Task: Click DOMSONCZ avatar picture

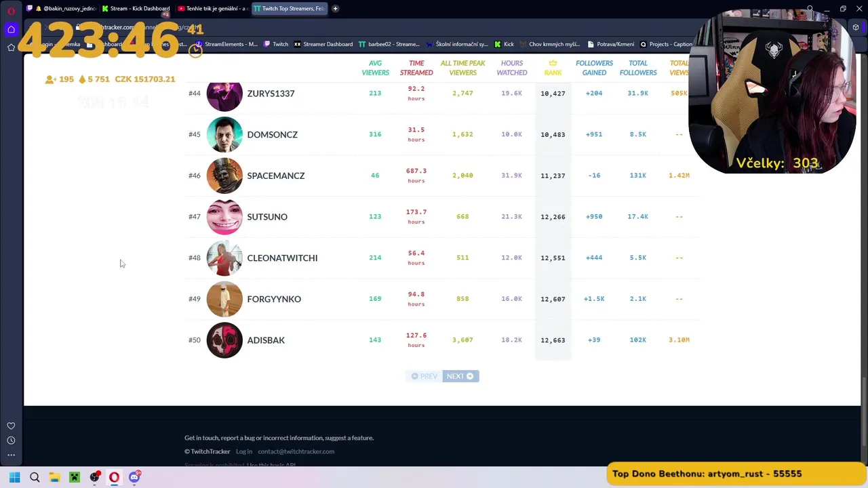Action: click(x=224, y=134)
